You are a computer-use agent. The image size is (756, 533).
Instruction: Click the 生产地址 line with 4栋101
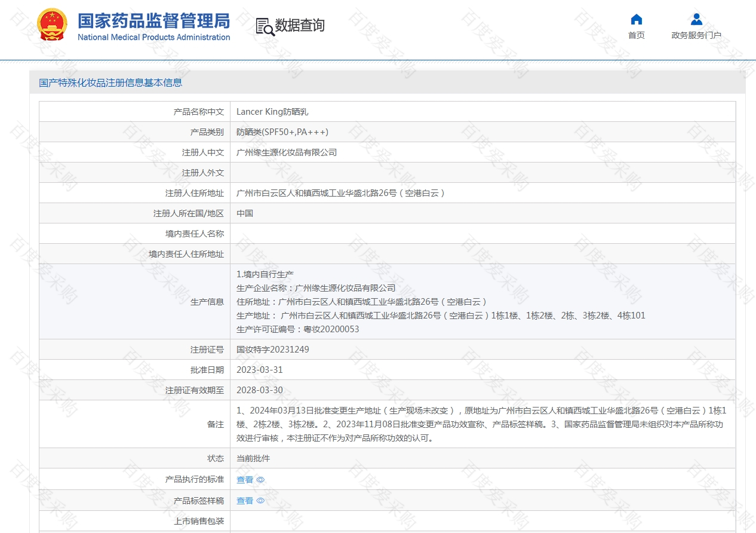(441, 315)
